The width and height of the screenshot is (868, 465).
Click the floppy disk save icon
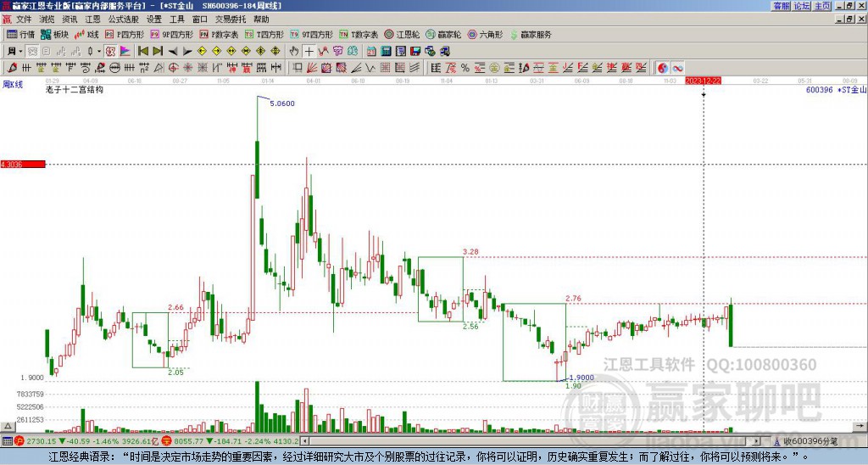click(x=415, y=52)
